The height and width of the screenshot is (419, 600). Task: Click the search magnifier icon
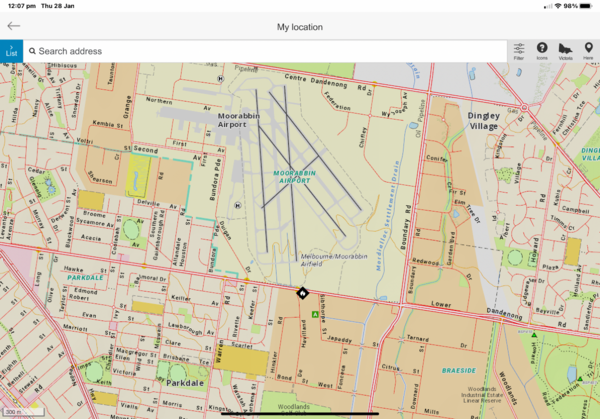click(33, 51)
